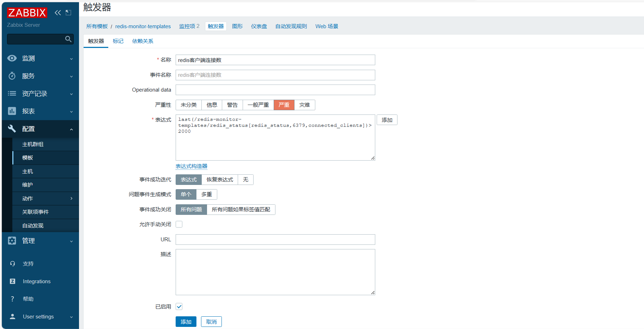
Task: Go to 所有模板 breadcrumb link
Action: (x=97, y=26)
